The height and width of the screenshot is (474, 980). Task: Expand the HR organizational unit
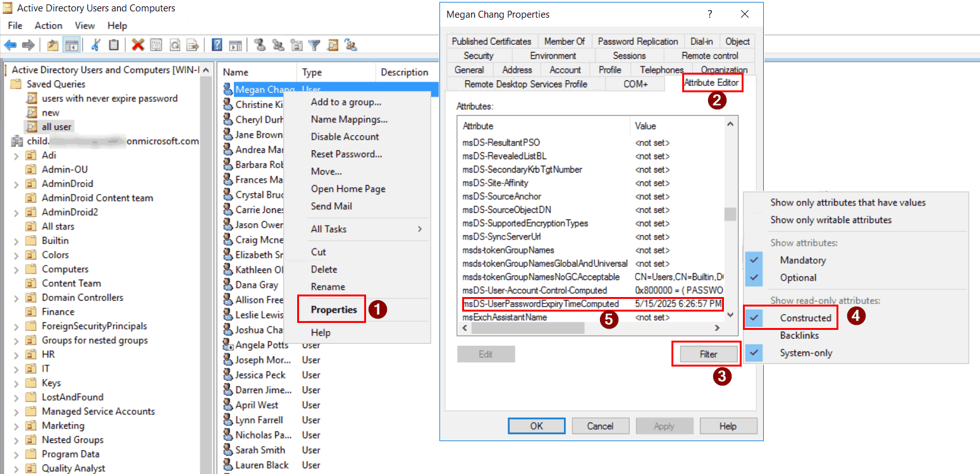pyautogui.click(x=15, y=354)
